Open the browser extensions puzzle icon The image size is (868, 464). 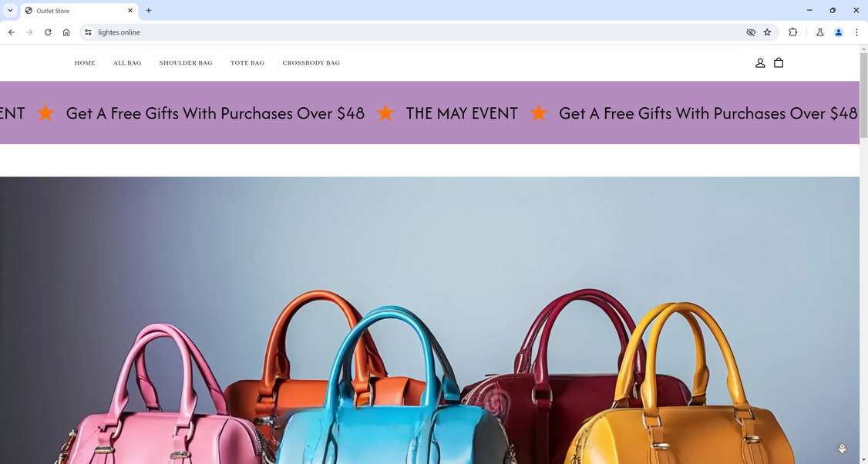[x=792, y=32]
